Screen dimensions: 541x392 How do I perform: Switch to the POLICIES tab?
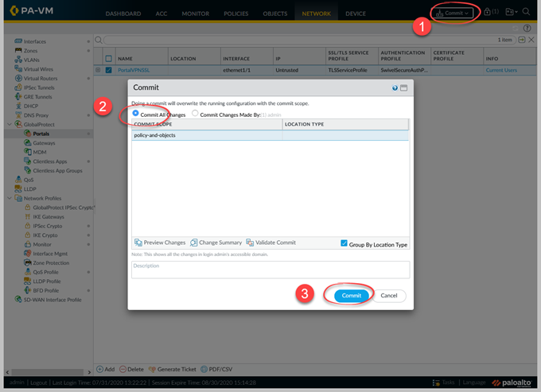(236, 14)
